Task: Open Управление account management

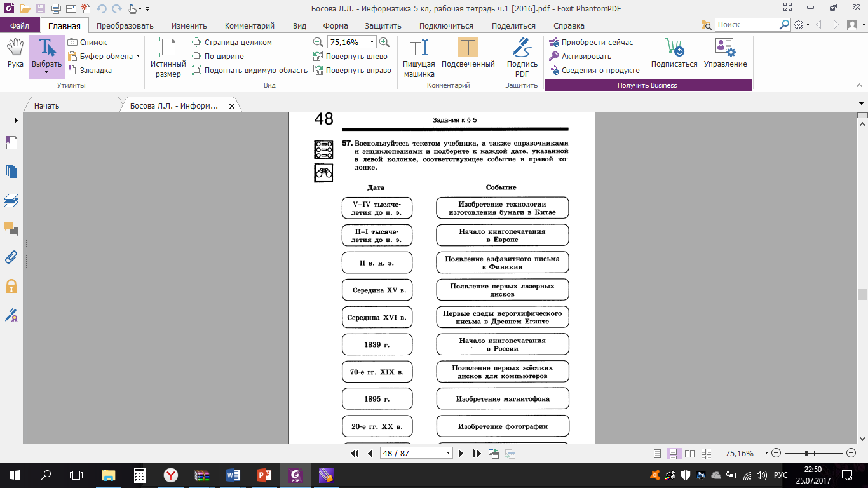Action: pos(725,53)
